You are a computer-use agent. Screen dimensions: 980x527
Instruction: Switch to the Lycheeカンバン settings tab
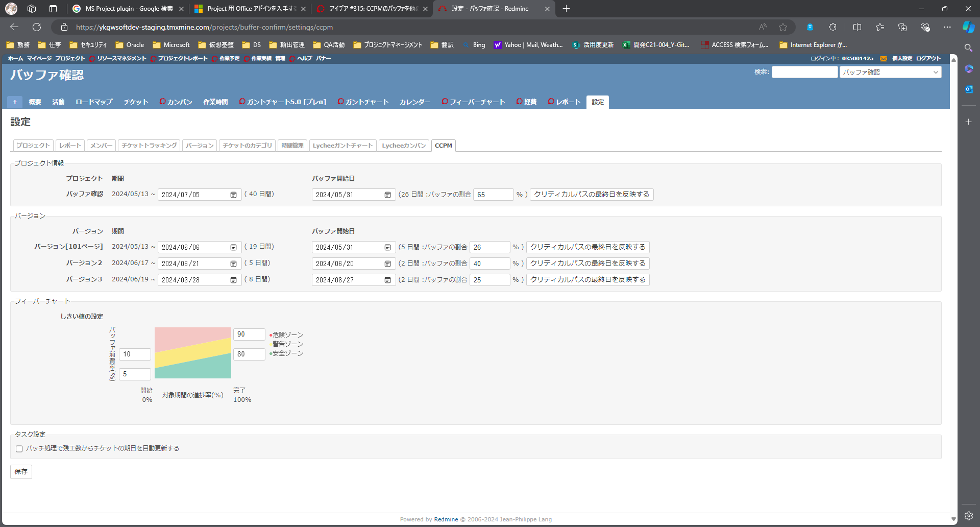(x=404, y=146)
